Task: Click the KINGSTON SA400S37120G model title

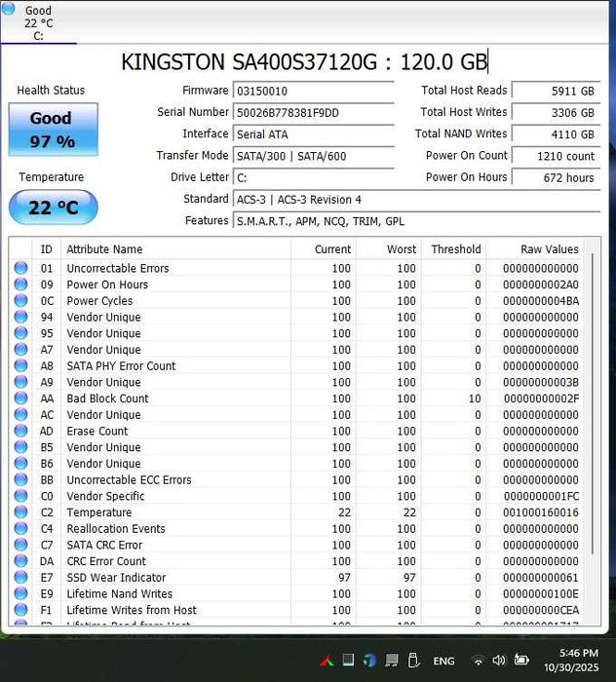Action: pos(304,61)
